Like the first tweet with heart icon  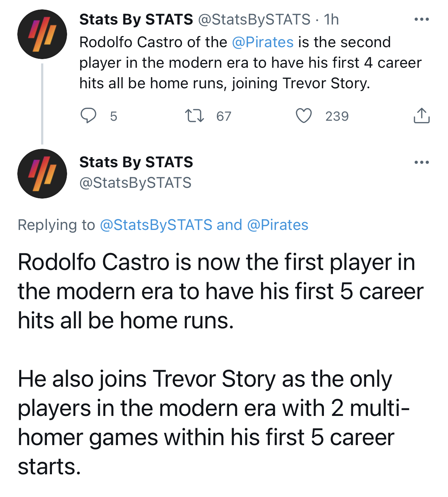coord(304,116)
